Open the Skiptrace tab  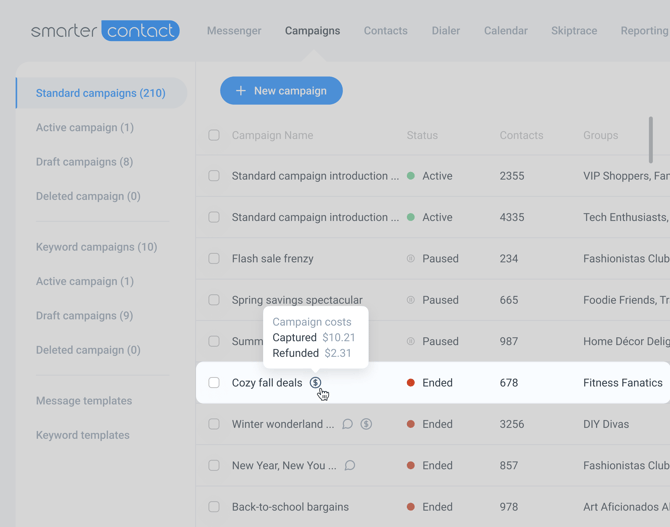pyautogui.click(x=574, y=31)
